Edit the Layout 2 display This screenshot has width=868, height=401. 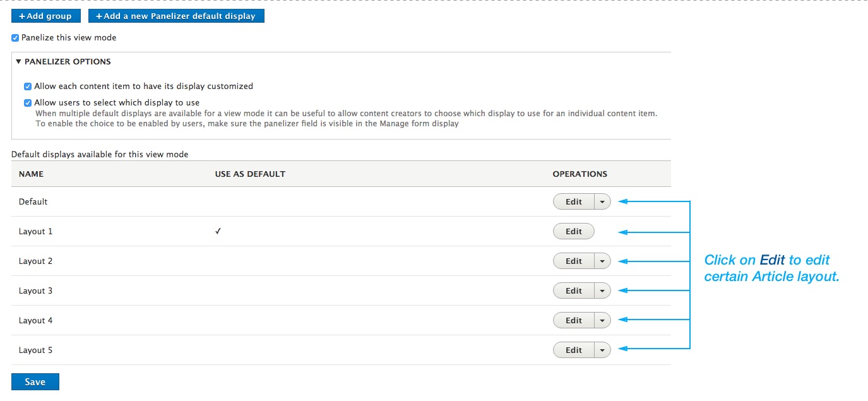(x=573, y=261)
